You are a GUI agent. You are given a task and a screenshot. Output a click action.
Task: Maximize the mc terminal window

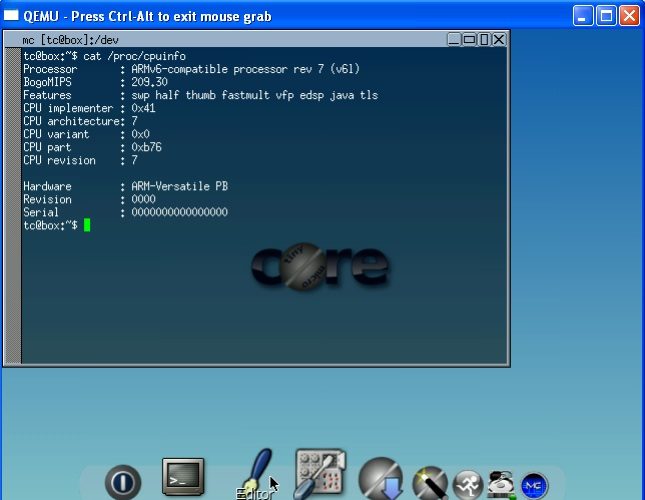(x=470, y=39)
